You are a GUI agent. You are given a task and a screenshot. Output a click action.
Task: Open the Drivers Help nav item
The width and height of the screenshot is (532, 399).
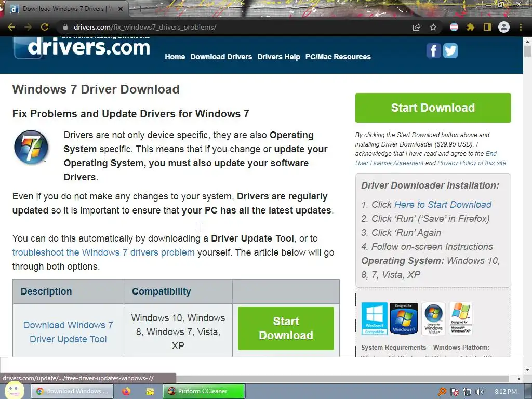coord(278,57)
